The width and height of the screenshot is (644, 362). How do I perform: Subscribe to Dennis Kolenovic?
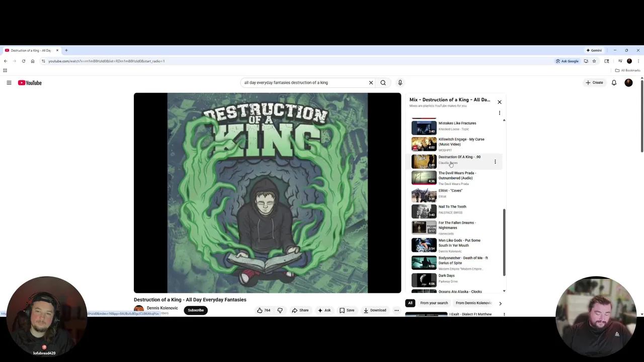click(x=196, y=310)
